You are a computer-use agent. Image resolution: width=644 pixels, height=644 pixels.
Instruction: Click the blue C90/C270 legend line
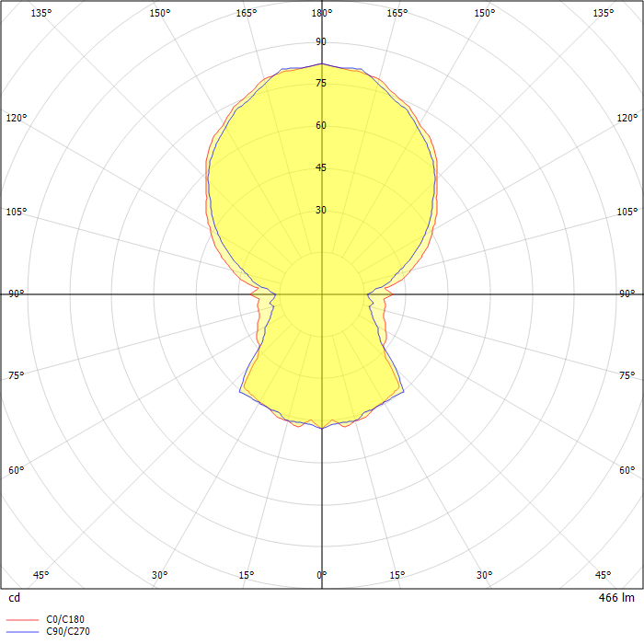23,632
